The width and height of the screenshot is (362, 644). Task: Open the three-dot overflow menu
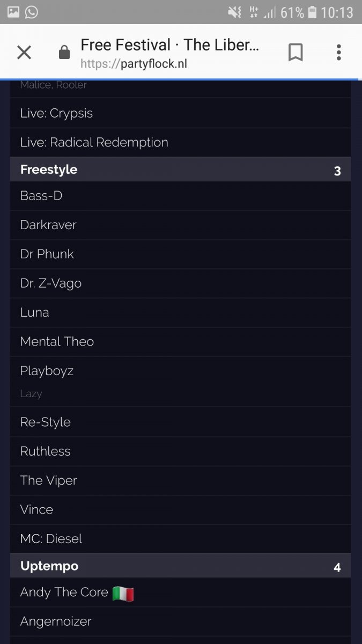[x=338, y=52]
